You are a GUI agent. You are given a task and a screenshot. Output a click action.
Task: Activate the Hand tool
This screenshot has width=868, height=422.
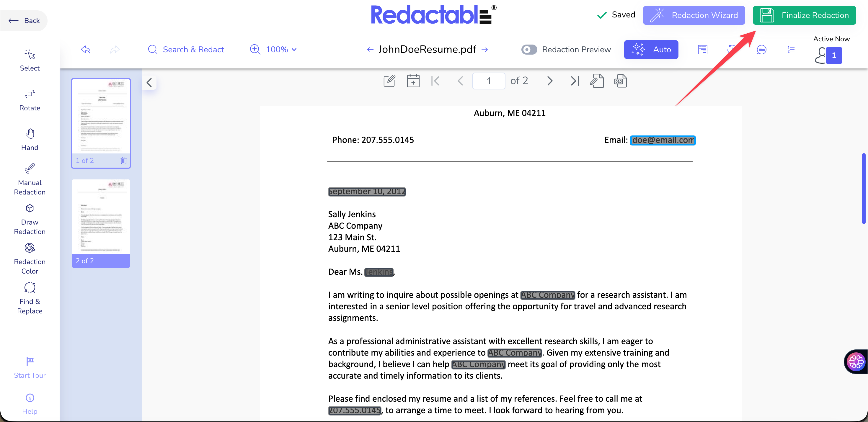click(x=30, y=140)
